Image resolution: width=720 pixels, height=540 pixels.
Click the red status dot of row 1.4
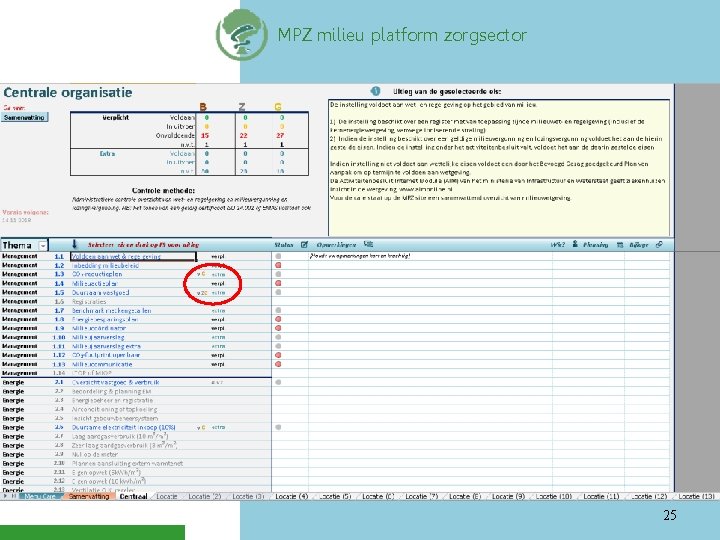[278, 283]
